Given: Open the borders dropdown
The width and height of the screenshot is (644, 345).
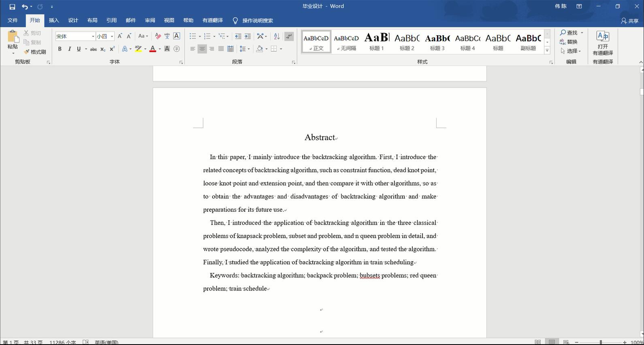Looking at the screenshot, I should point(281,49).
